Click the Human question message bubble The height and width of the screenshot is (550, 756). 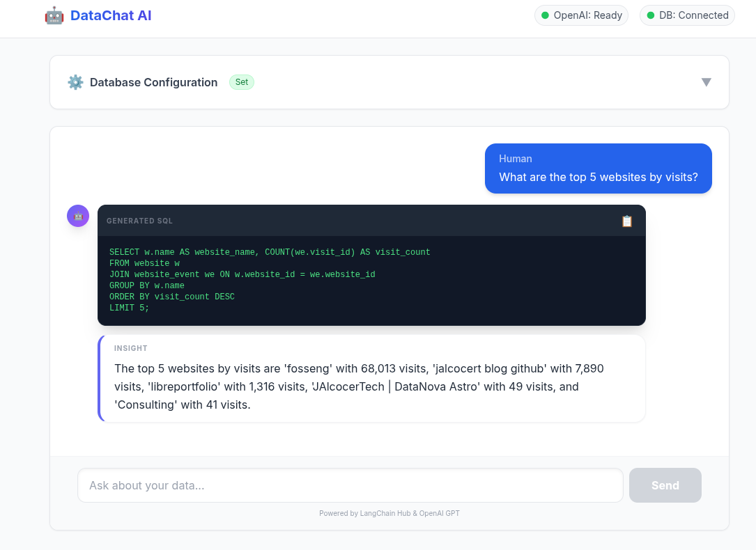[x=598, y=168]
